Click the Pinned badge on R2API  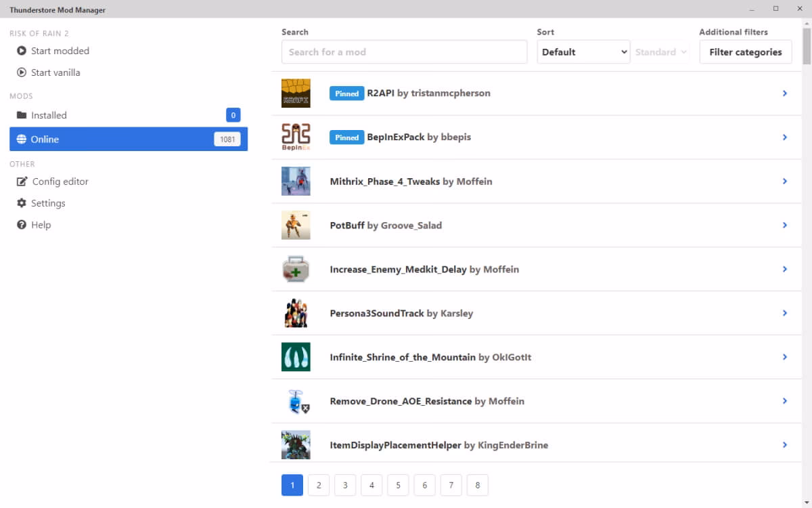(346, 93)
